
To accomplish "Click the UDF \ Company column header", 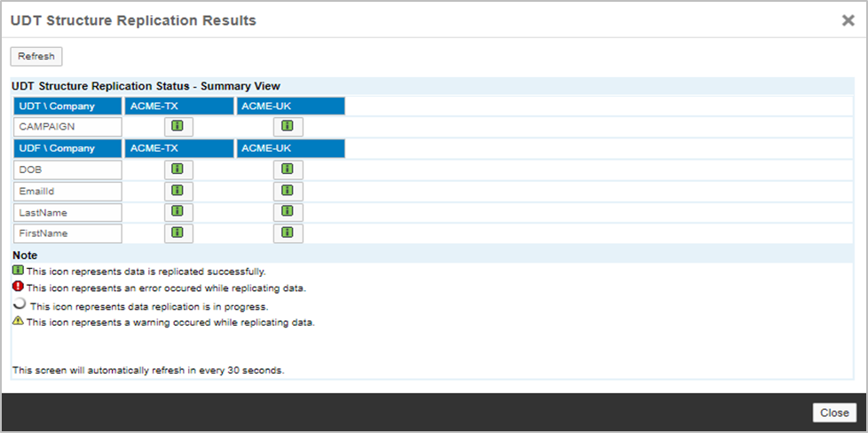I will pos(68,148).
